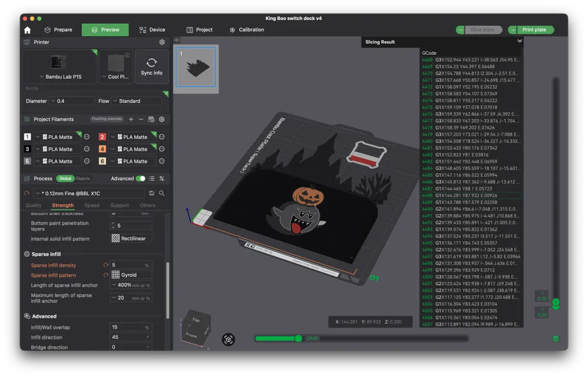The height and width of the screenshot is (377, 588).
Task: Open printer settings gear icon
Action: click(162, 42)
